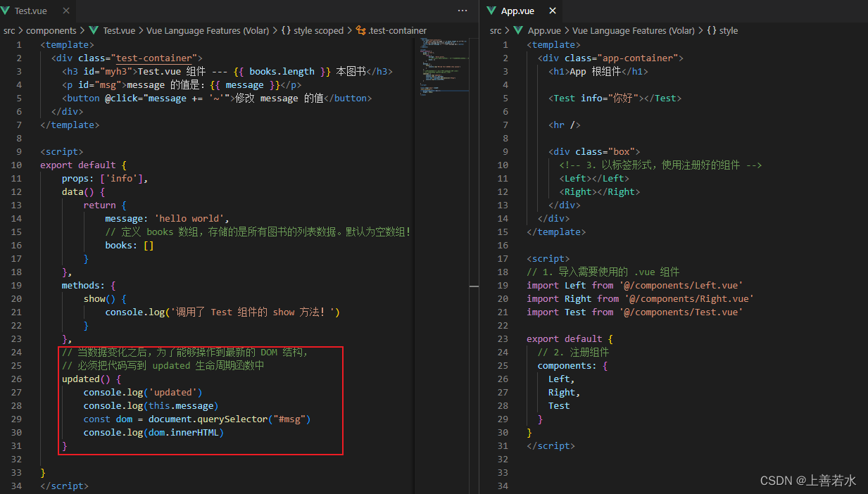Click {{ books.length }} interpolation
This screenshot has width=868, height=494.
282,71
